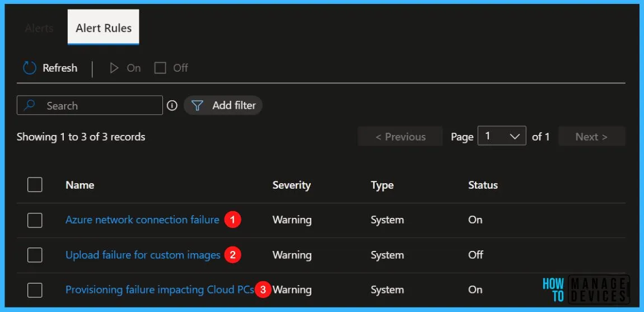This screenshot has width=644, height=312.
Task: Click the search magnifier icon
Action: coord(29,106)
